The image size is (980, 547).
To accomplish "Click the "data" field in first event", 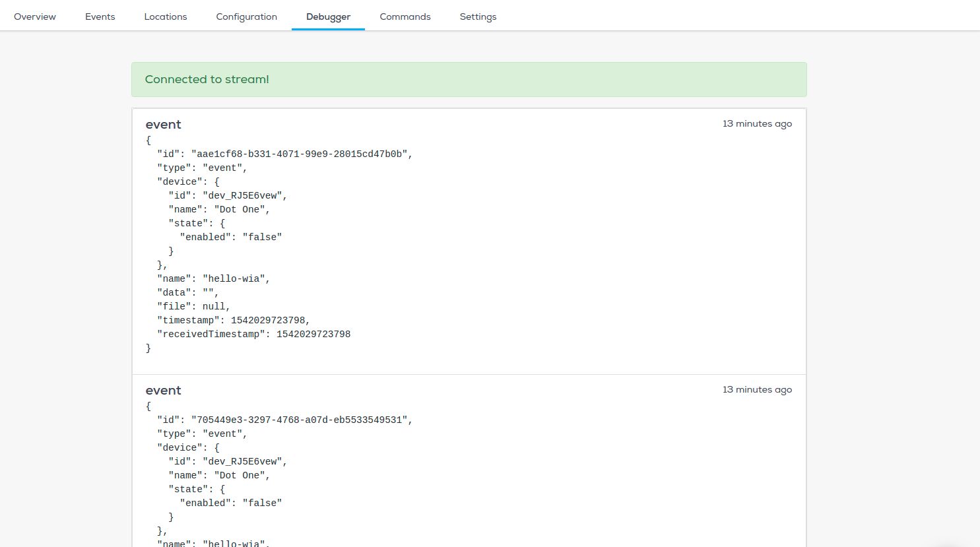I will point(187,292).
